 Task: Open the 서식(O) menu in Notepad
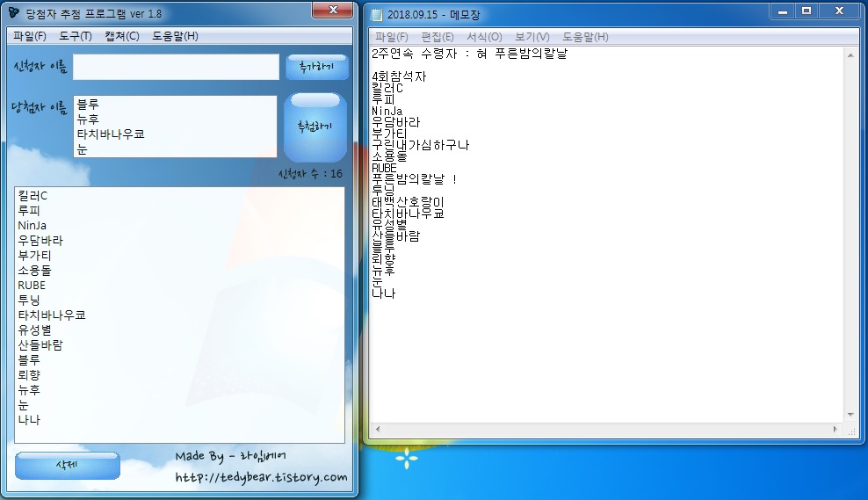484,37
